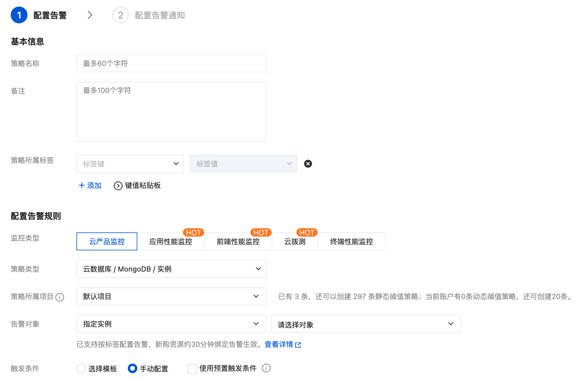This screenshot has height=380, width=588.
Task: Expand the 策略类型 MongoDB dropdown
Action: (171, 269)
